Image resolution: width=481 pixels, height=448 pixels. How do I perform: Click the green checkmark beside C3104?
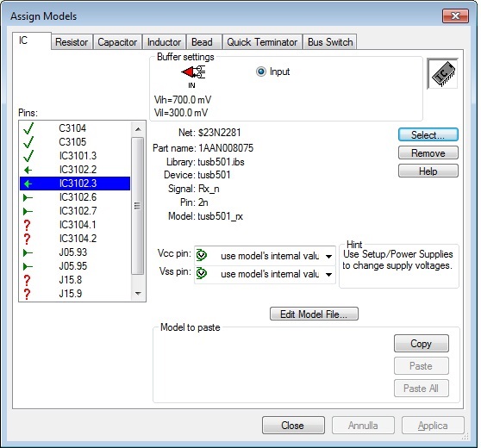pyautogui.click(x=28, y=128)
